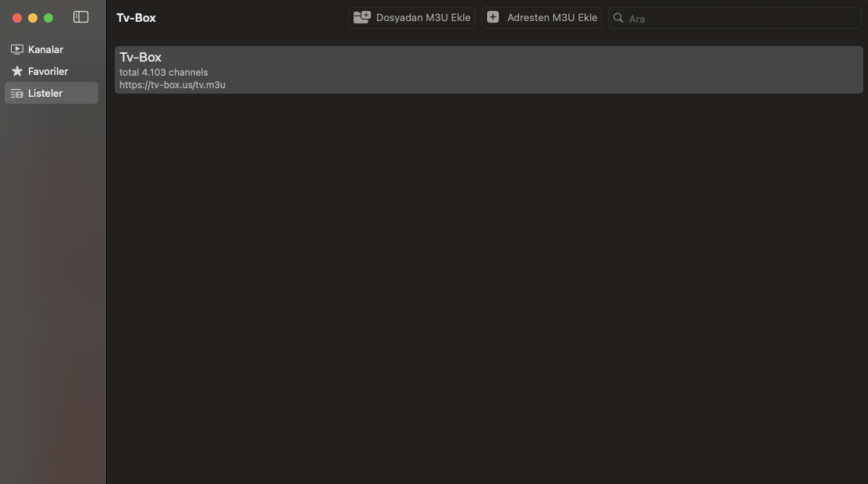Viewport: 868px width, 484px height.
Task: Click the Tv-Box playlist name in the list
Action: (x=141, y=57)
